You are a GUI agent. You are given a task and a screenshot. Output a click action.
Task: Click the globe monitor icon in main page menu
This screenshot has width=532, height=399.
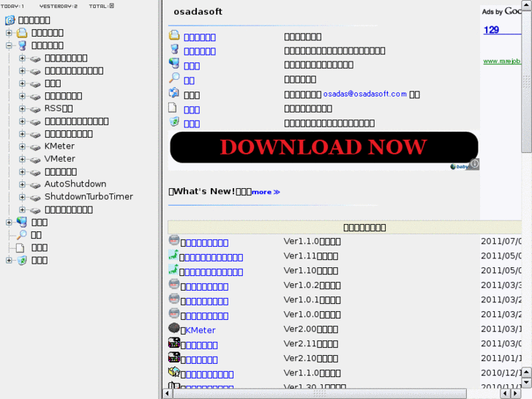click(174, 63)
